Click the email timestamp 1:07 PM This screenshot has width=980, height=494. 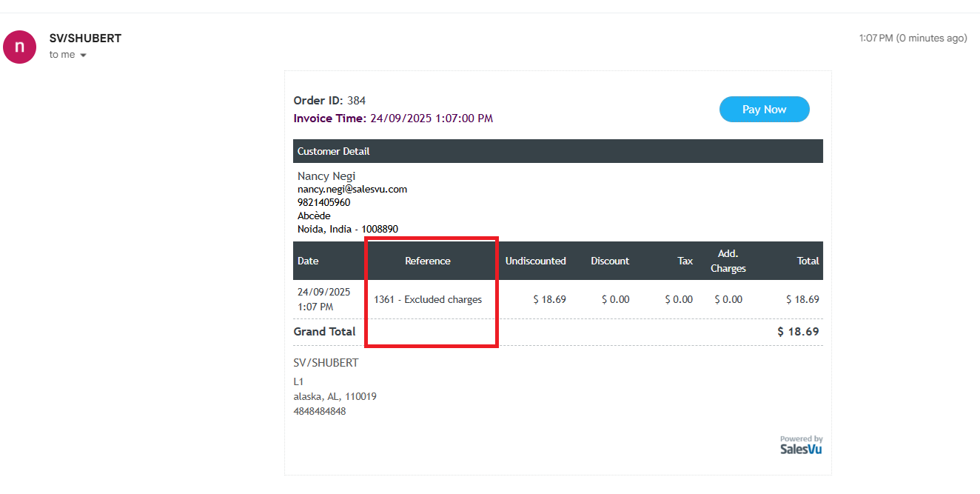(x=913, y=39)
